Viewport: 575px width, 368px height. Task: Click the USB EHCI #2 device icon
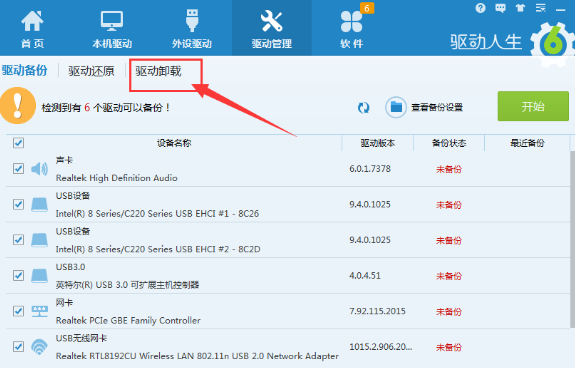pos(39,240)
